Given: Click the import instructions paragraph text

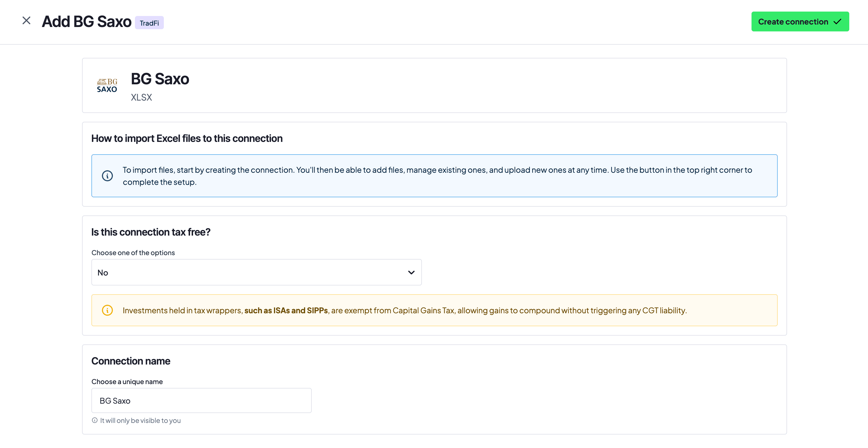Looking at the screenshot, I should point(437,176).
